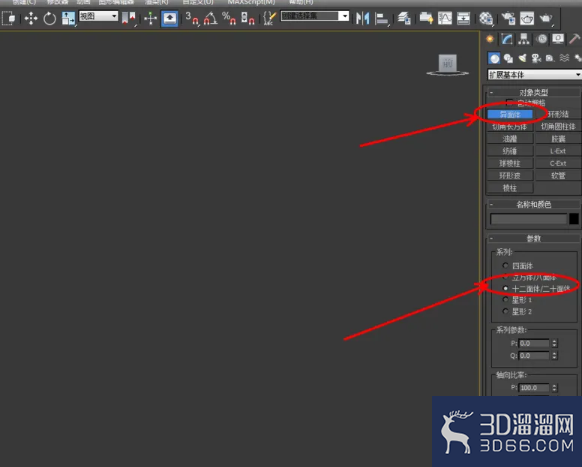582x467 pixels.
Task: Open the MAXScript(M) menu
Action: [252, 2]
